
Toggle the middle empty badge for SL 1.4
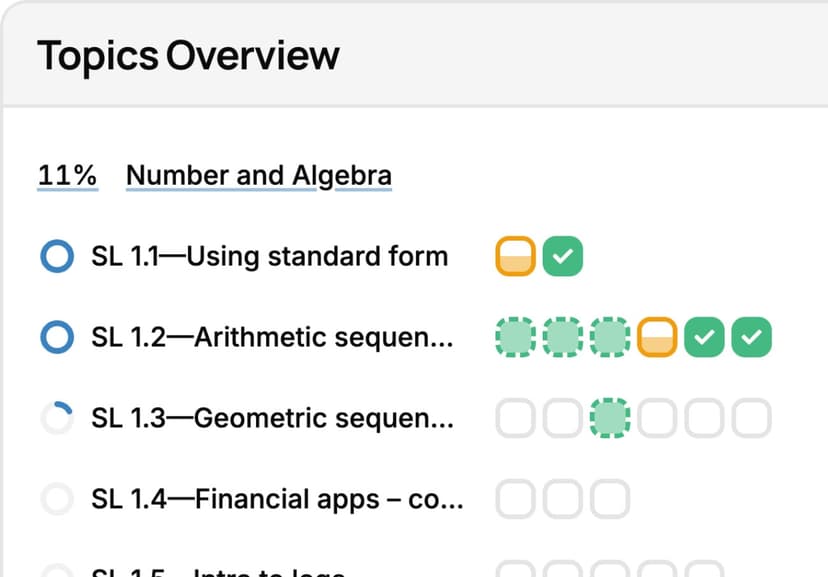pyautogui.click(x=562, y=498)
